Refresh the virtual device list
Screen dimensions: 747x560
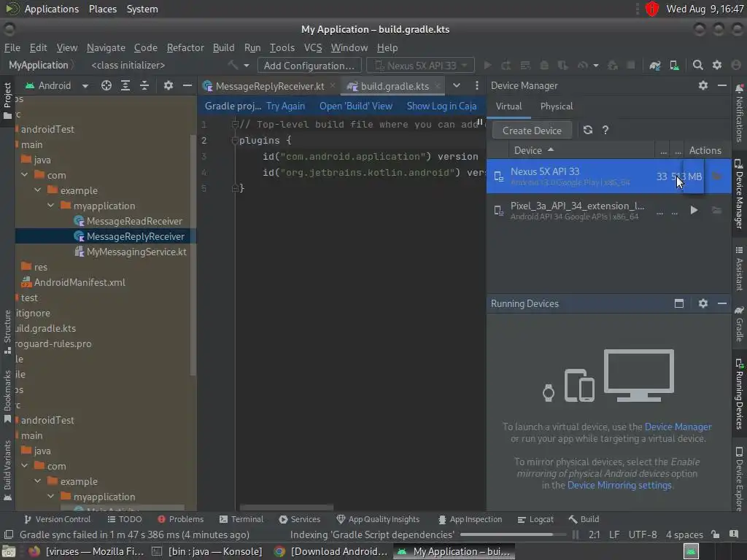click(x=588, y=130)
